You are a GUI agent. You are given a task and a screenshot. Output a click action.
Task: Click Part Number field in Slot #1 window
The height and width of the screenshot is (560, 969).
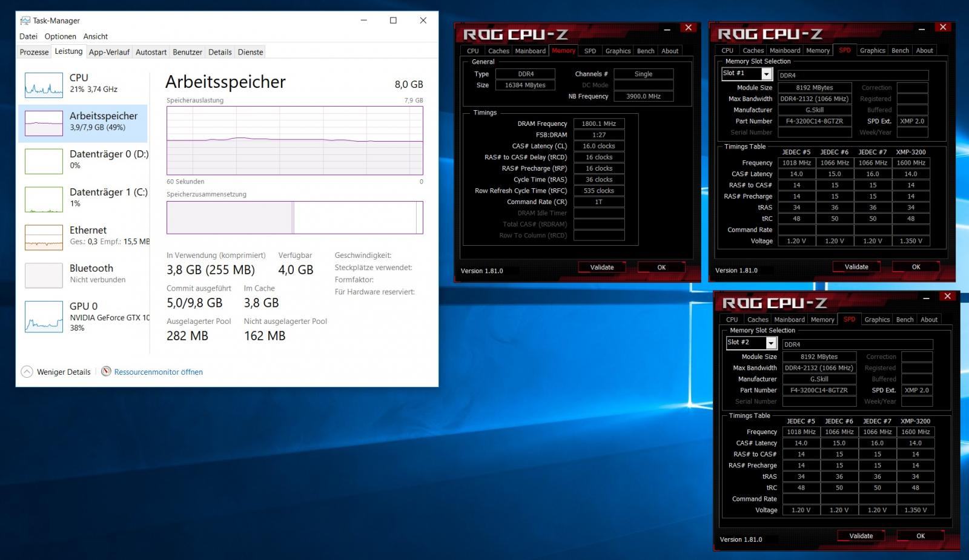[814, 121]
